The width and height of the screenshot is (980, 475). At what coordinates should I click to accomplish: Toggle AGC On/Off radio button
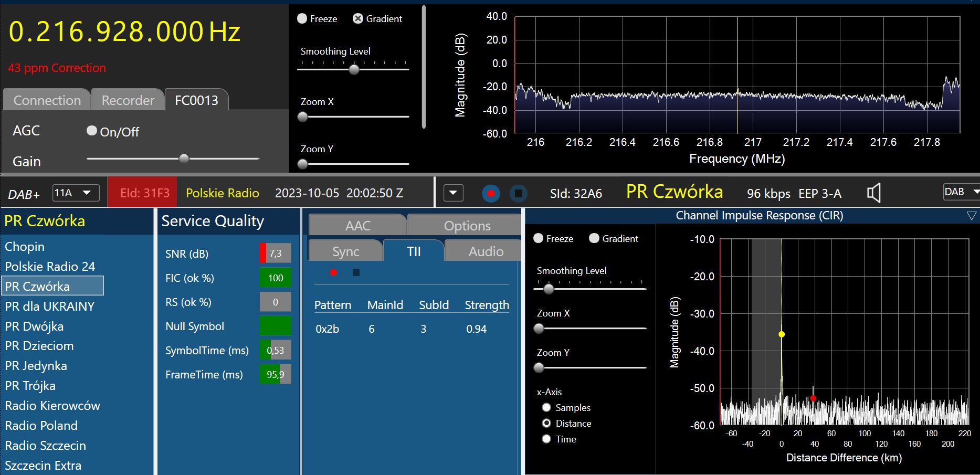tap(92, 131)
